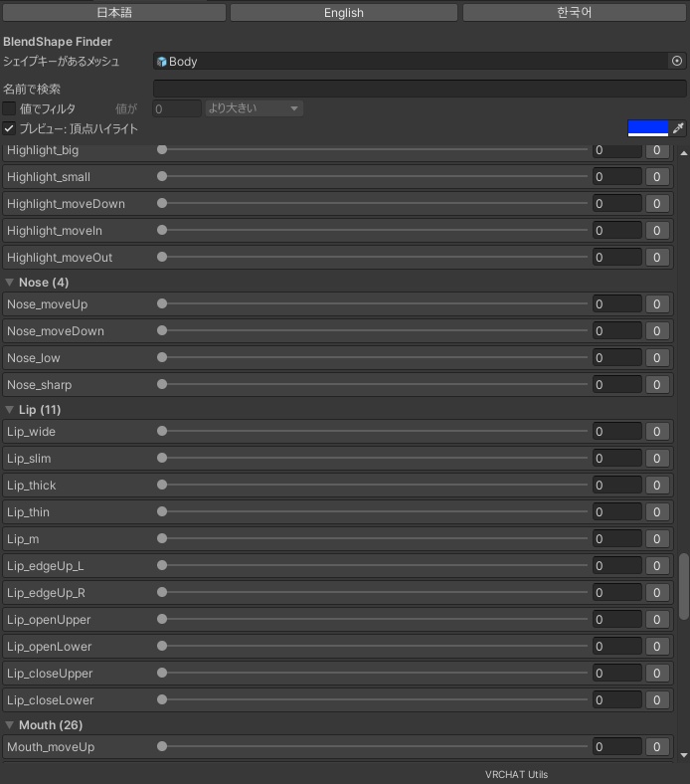The height and width of the screenshot is (784, 690).
Task: Collapse the Mouth (26) group
Action: pos(9,725)
